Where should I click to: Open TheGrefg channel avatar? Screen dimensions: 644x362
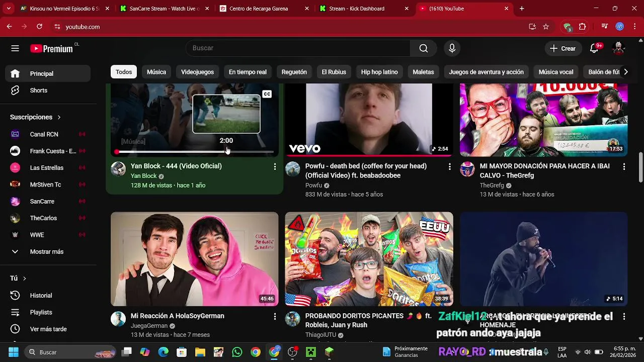[x=467, y=169]
